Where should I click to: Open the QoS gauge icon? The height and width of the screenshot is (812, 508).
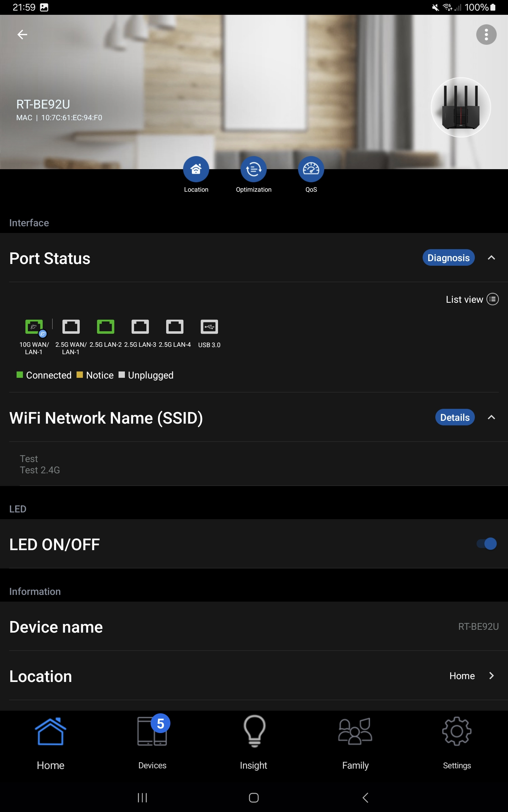click(x=311, y=169)
